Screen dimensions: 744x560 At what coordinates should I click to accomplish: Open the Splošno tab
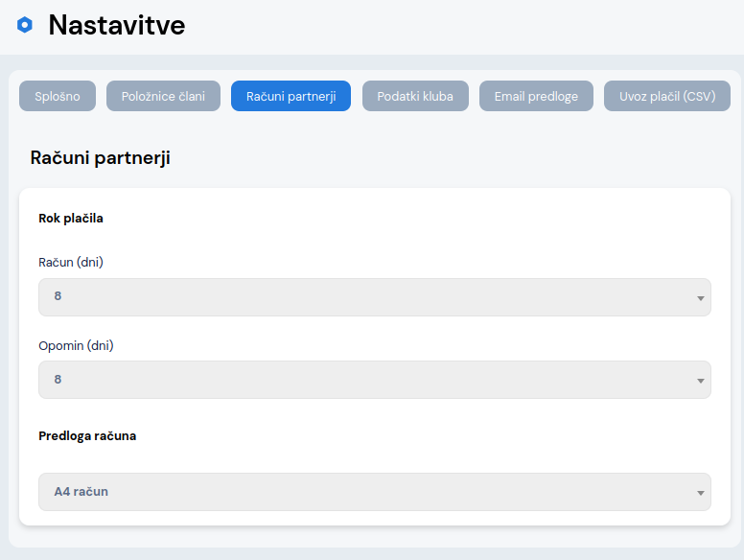58,96
